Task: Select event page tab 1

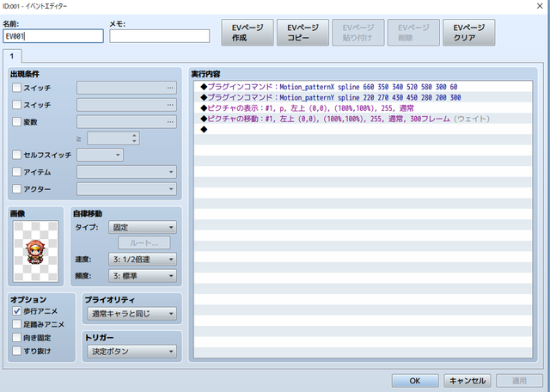Action: coord(12,56)
